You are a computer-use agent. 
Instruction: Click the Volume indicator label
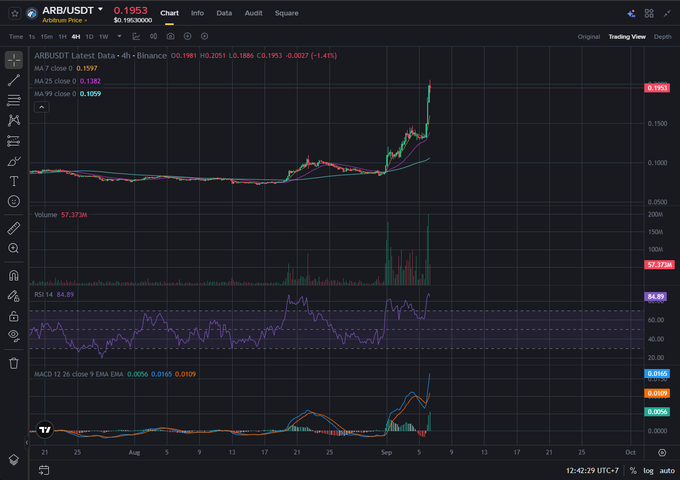[46, 215]
